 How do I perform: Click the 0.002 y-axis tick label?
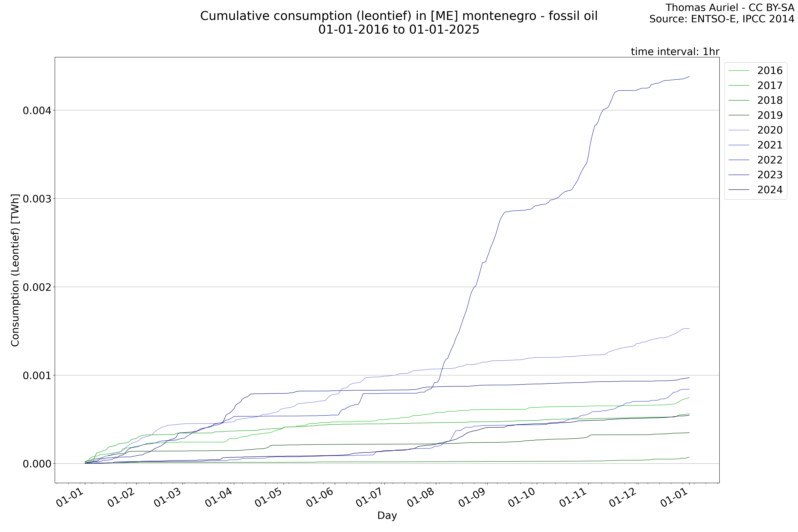point(37,287)
